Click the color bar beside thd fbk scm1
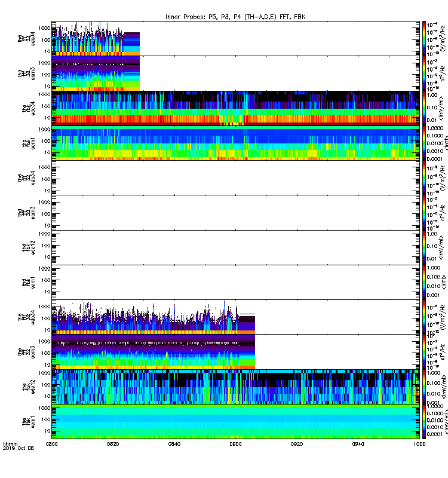This screenshot has width=448, height=478. [x=424, y=282]
